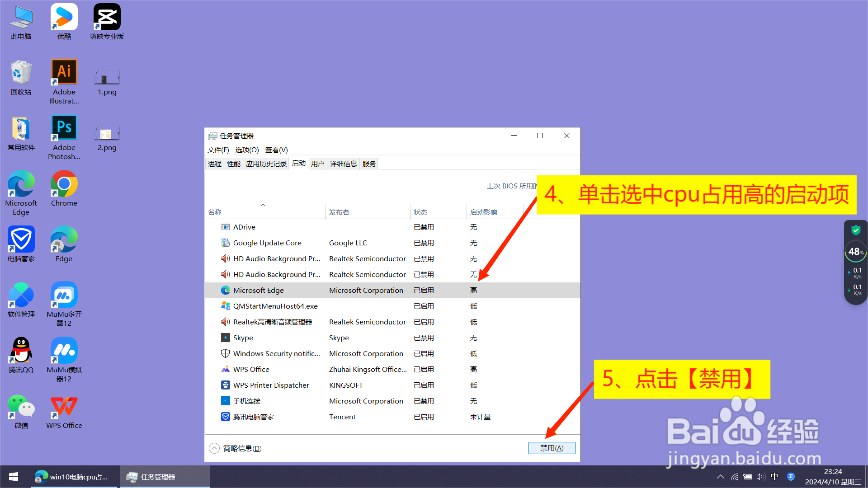Open the 优酷 desktop shortcut
This screenshot has width=868, height=488.
pos(64,23)
